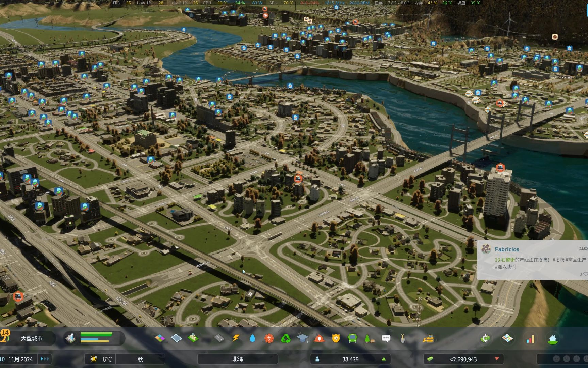Click the Fabricios avatar in the chirp

(486, 249)
